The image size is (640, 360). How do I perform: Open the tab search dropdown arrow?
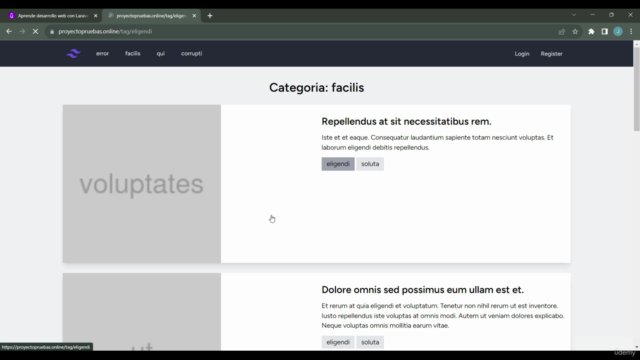click(574, 15)
